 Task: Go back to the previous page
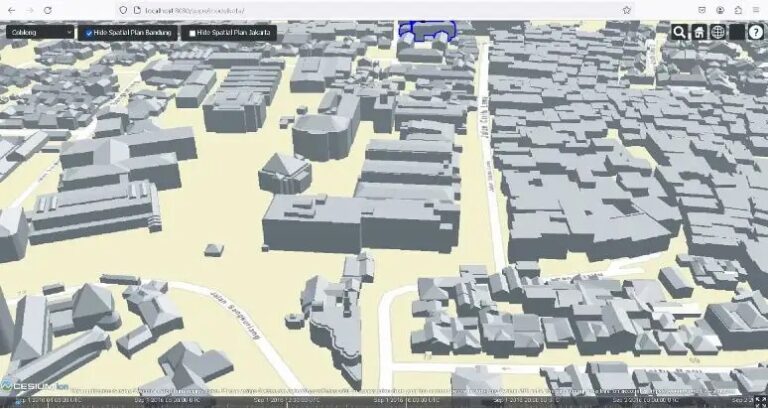(x=10, y=9)
